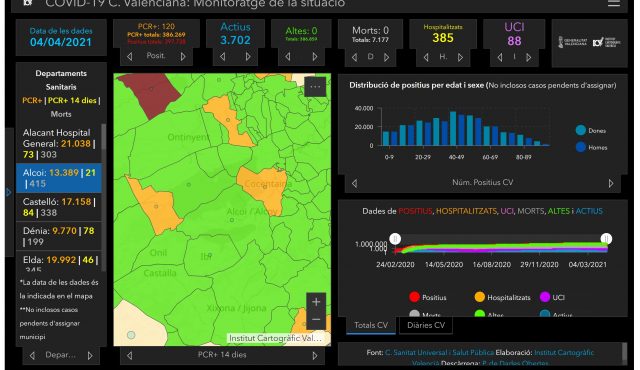
Task: Go to previous PCR+ Posit. panel
Action: pos(129,57)
